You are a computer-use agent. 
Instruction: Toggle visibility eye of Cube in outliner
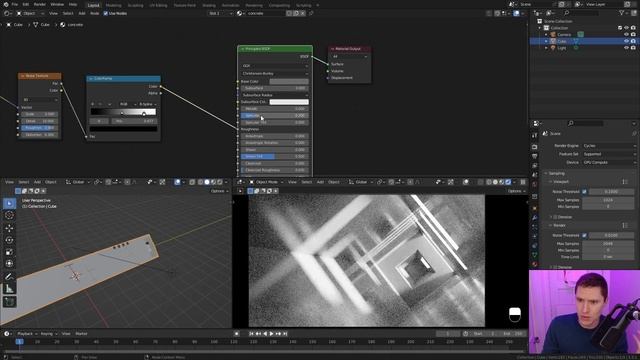[626, 41]
